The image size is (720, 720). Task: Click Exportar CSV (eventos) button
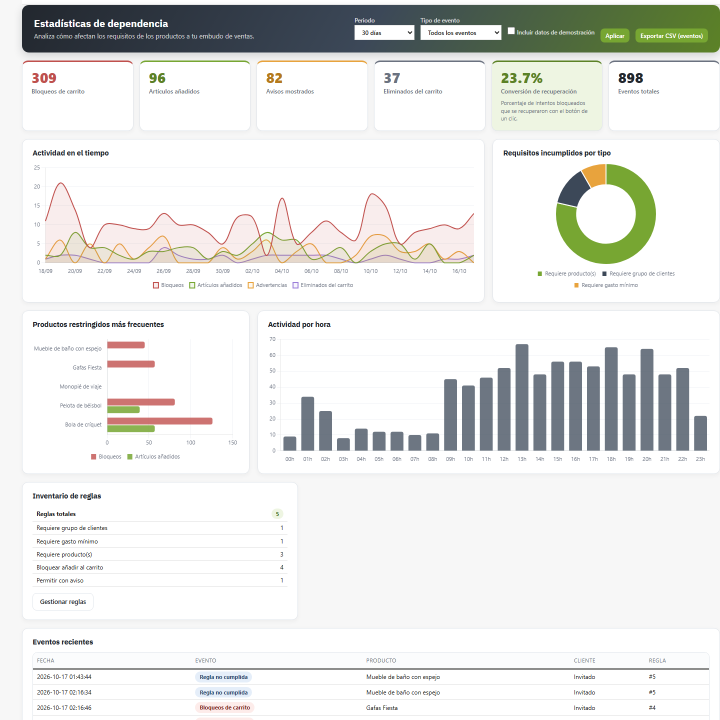click(x=671, y=36)
